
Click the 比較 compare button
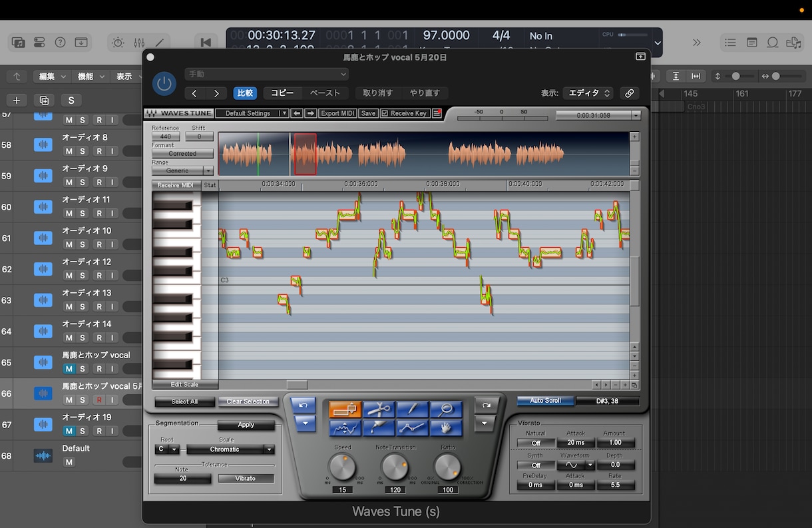[x=245, y=93]
